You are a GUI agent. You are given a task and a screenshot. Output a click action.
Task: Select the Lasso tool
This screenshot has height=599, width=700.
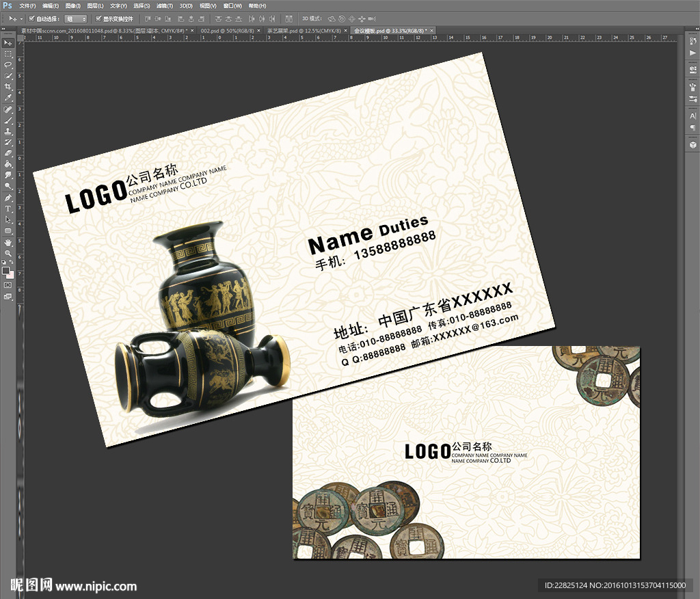coord(8,65)
